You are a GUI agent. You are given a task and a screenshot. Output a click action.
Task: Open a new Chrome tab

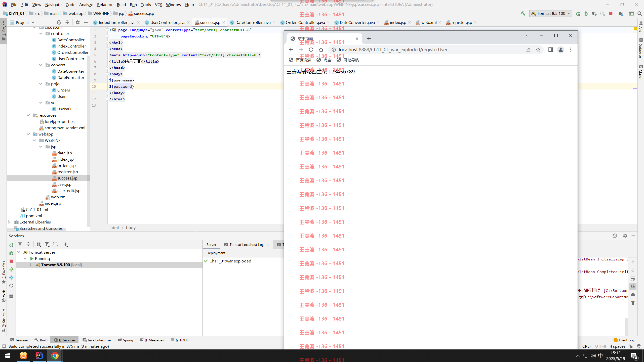click(369, 38)
